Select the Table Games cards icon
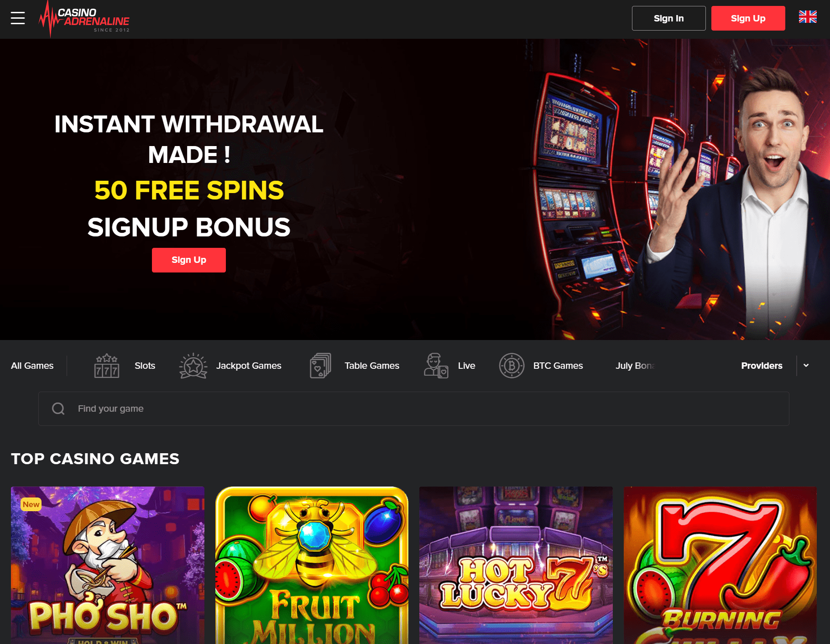The width and height of the screenshot is (830, 644). pyautogui.click(x=320, y=366)
